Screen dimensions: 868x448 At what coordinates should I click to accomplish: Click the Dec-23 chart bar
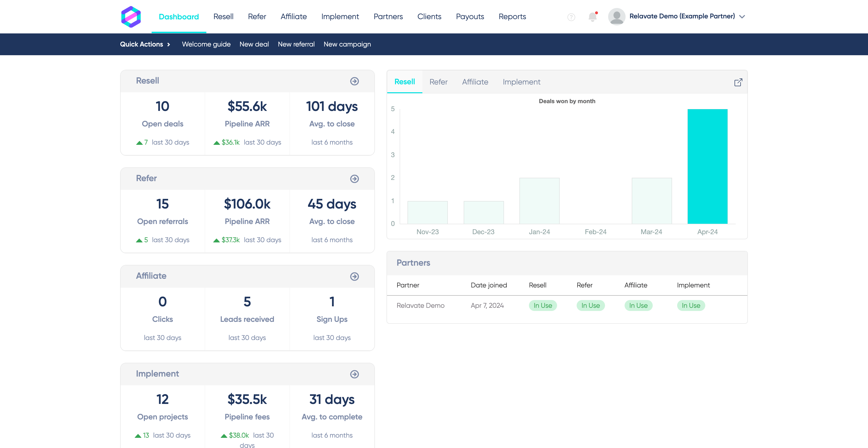click(484, 212)
